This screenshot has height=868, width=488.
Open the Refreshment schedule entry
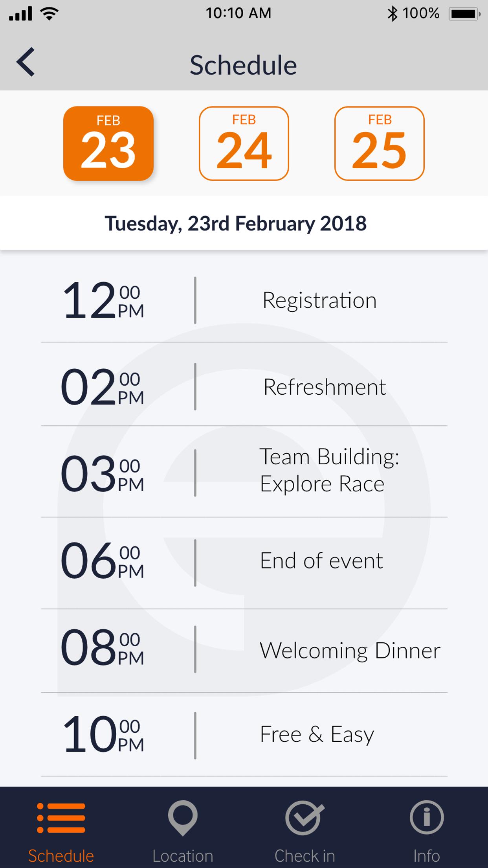tap(325, 387)
